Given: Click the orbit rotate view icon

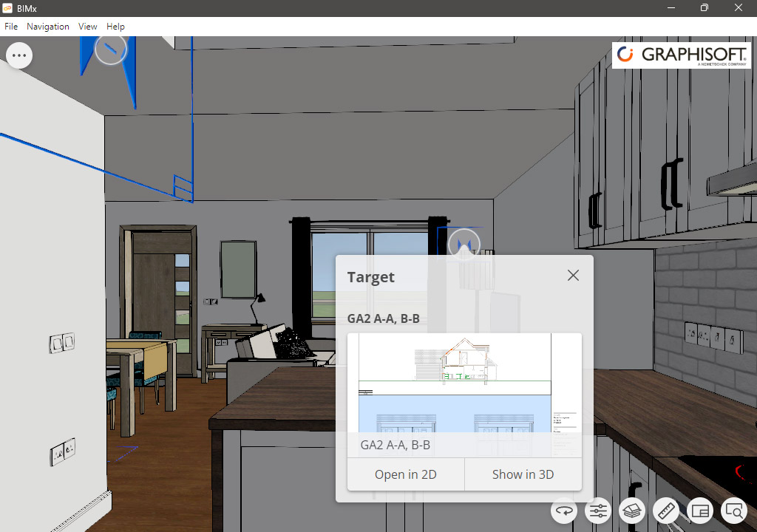Looking at the screenshot, I should click(564, 511).
